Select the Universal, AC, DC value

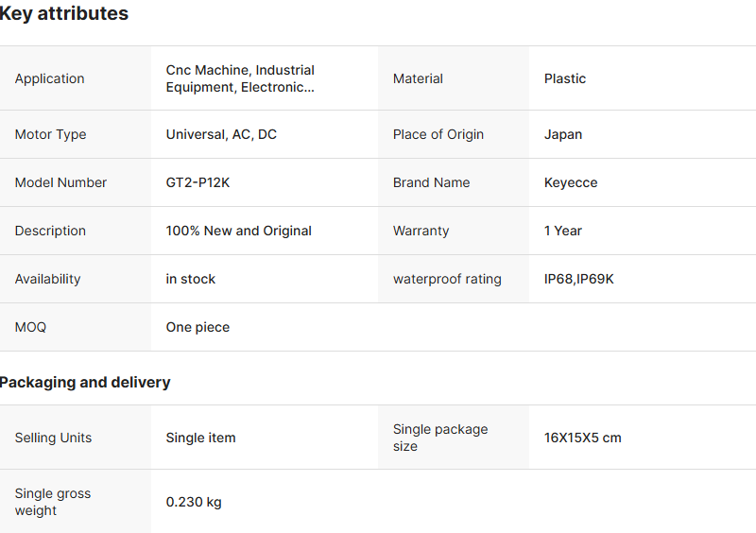[x=221, y=134]
